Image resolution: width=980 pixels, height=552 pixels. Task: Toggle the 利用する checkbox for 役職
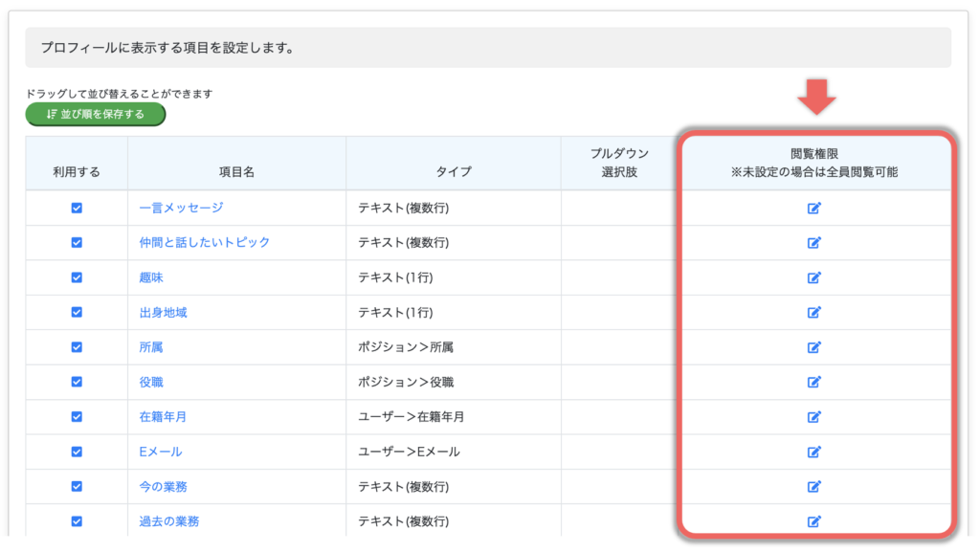(x=77, y=382)
